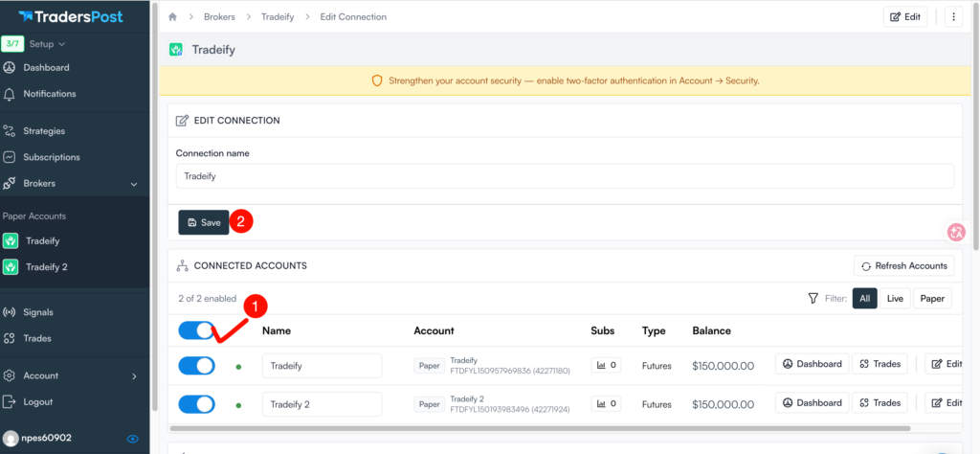Click the Subs count for Tradeify 2
Image resolution: width=980 pixels, height=454 pixels.
pyautogui.click(x=605, y=403)
